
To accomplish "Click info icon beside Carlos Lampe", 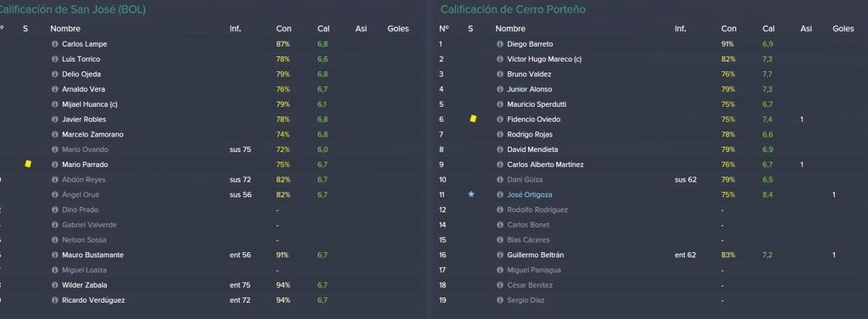I will coord(55,44).
